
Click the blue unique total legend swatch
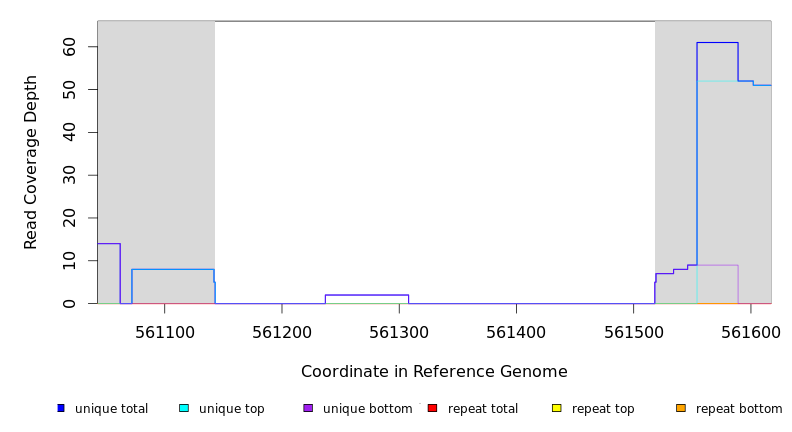click(x=61, y=408)
